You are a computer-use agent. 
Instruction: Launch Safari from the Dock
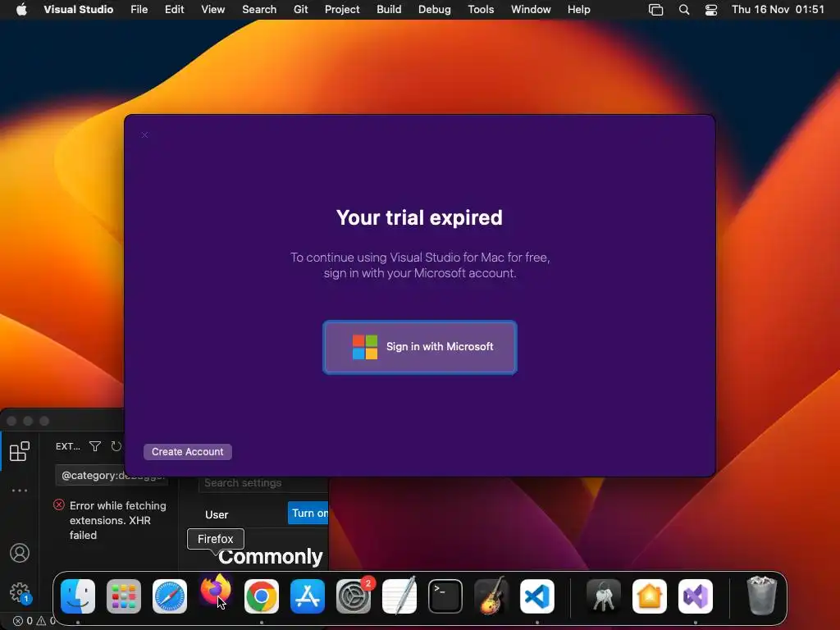(x=170, y=596)
